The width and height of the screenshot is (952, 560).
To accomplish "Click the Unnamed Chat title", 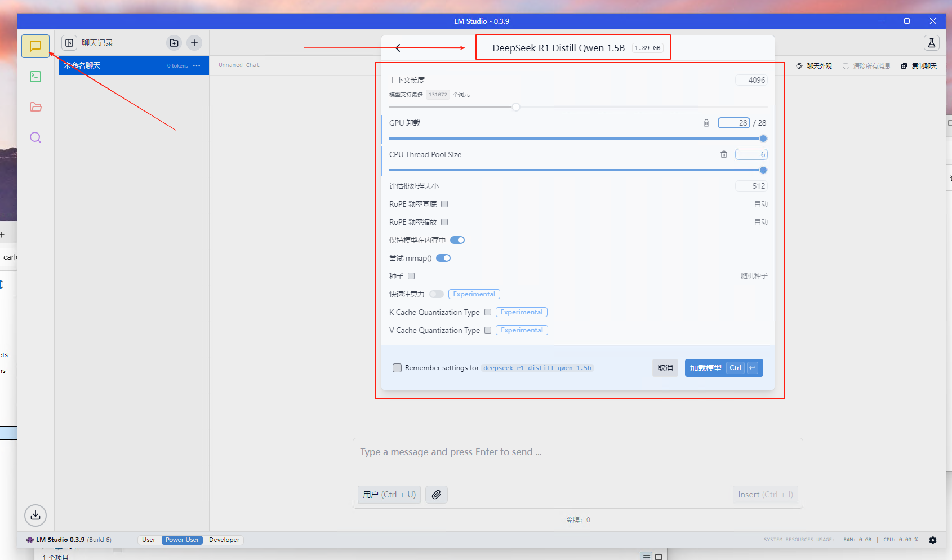I will pyautogui.click(x=239, y=65).
